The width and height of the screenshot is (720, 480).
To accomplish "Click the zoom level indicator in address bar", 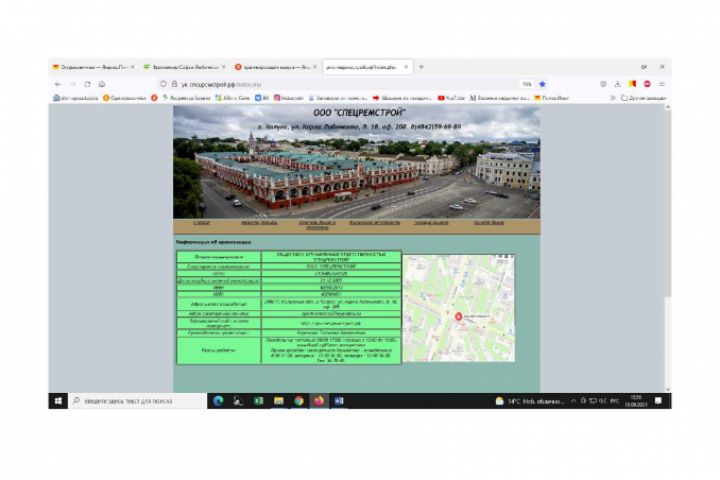I will pyautogui.click(x=527, y=84).
